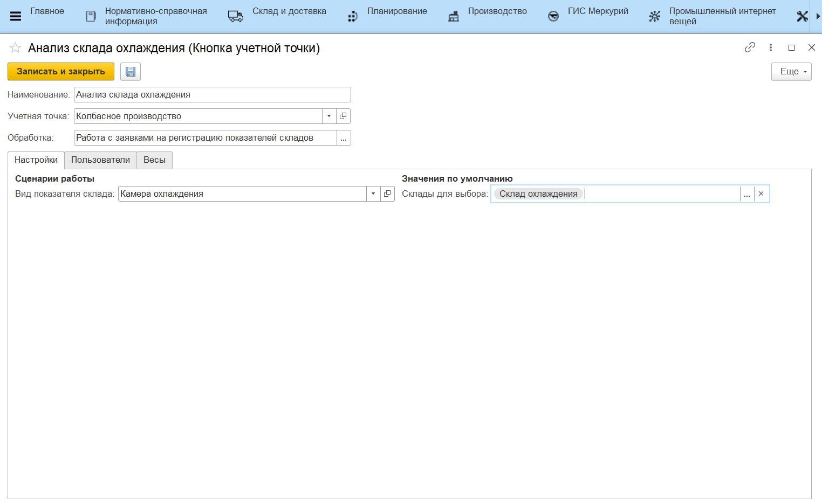
Task: Switch to the Пользователи tab
Action: pos(100,160)
